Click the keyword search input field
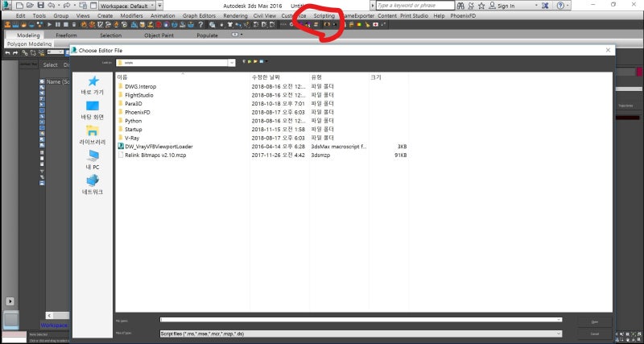The width and height of the screenshot is (644, 344). tap(415, 6)
